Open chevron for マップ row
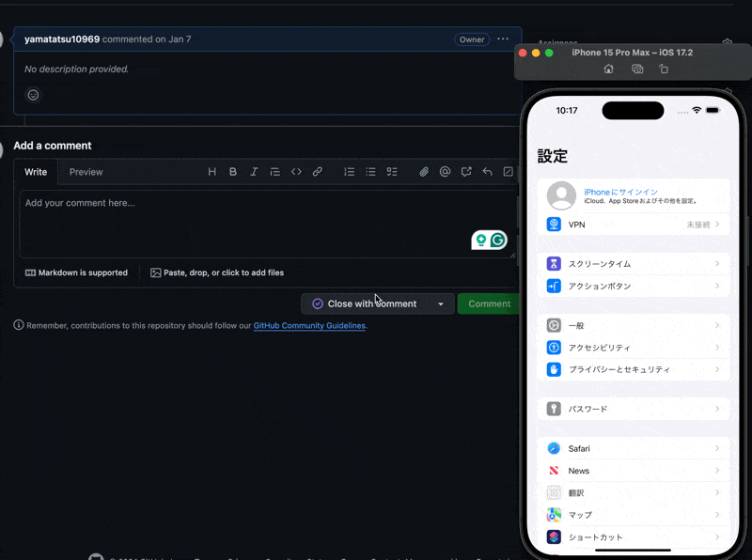 (x=717, y=515)
